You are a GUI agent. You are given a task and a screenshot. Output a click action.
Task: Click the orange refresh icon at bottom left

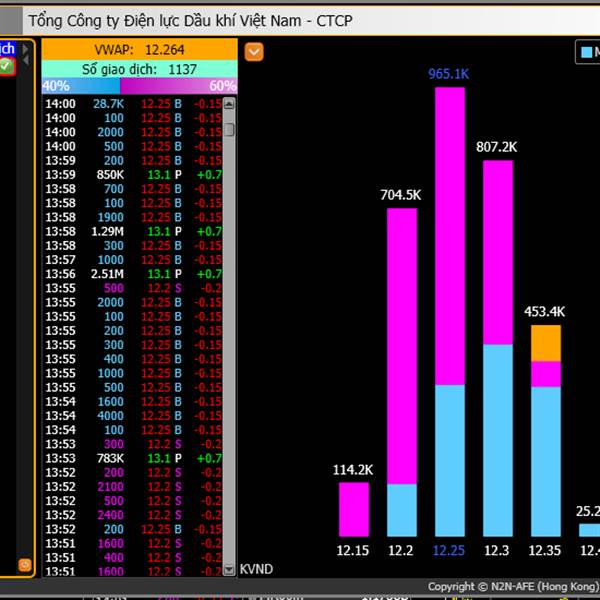pos(25,565)
